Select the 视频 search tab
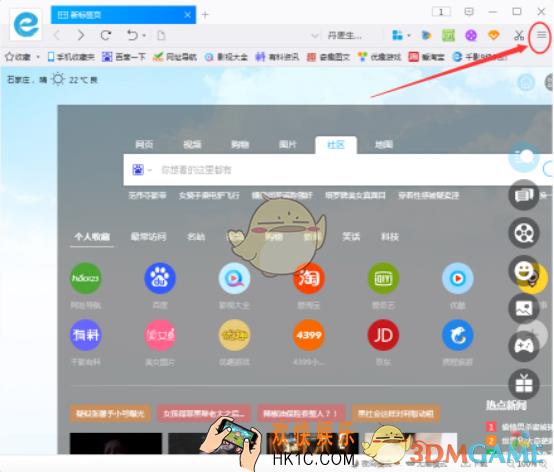554x472 pixels. [x=192, y=144]
